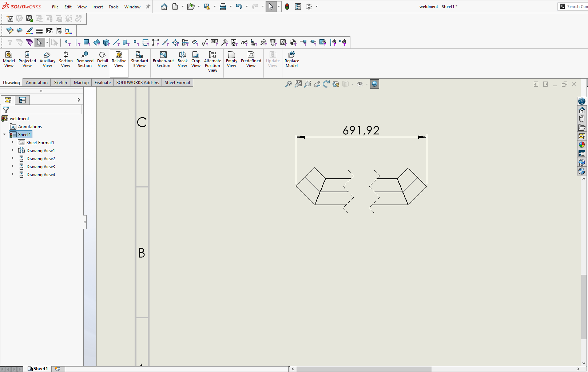Collapse the Sheet1 tree node
588x372 pixels.
tap(4, 135)
